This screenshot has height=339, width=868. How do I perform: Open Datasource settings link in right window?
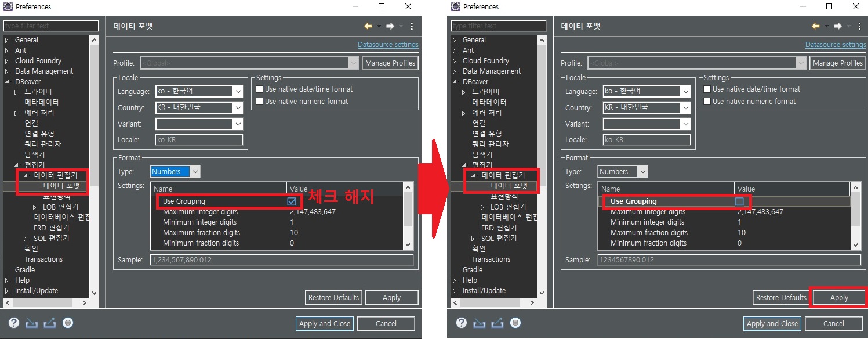[x=836, y=45]
